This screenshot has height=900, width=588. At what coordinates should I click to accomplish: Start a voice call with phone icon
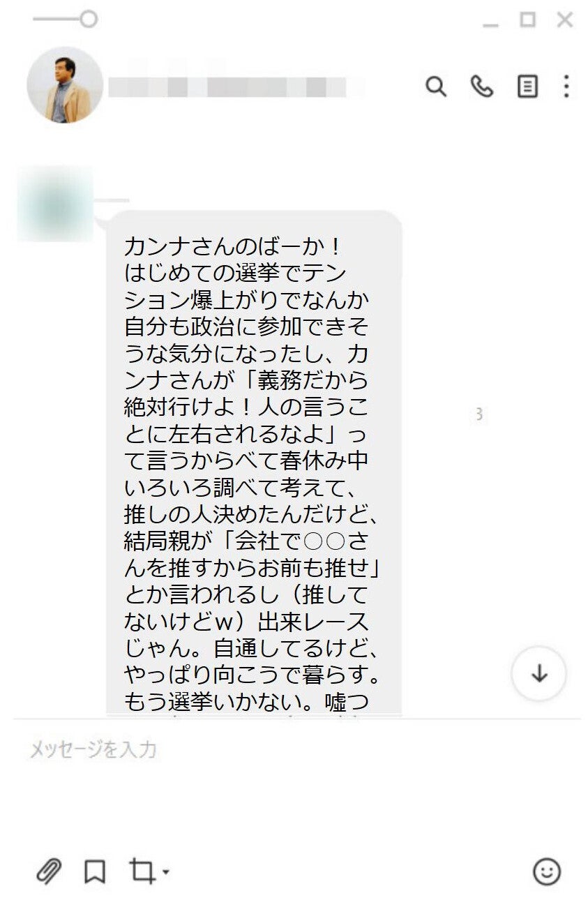(481, 87)
